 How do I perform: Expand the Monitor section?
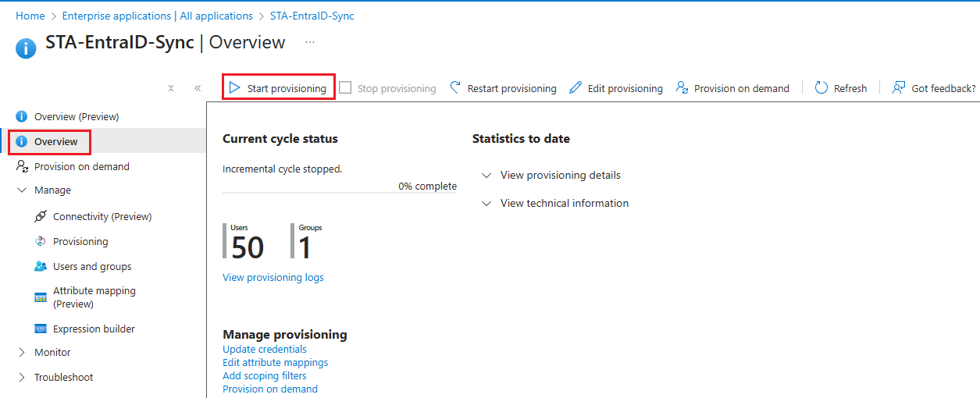[22, 352]
